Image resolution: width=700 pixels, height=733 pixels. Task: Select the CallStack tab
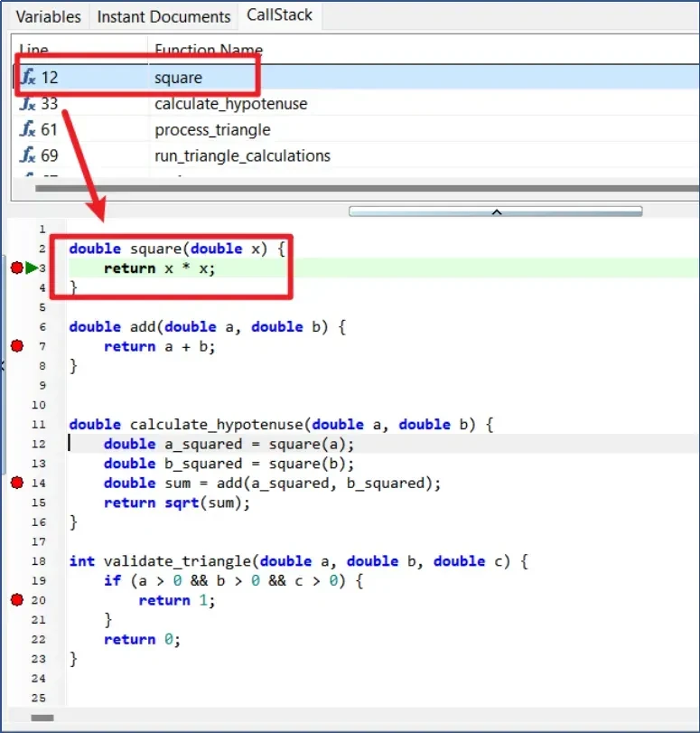click(279, 15)
